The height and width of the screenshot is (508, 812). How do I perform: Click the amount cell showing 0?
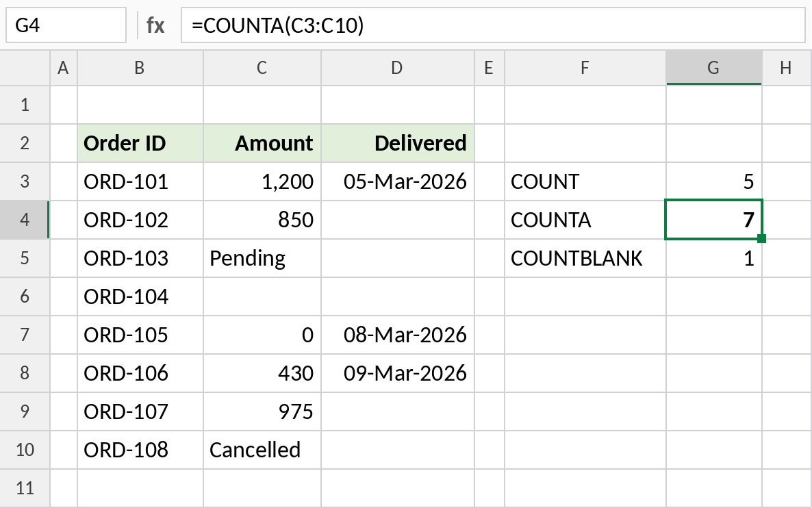[x=262, y=335]
